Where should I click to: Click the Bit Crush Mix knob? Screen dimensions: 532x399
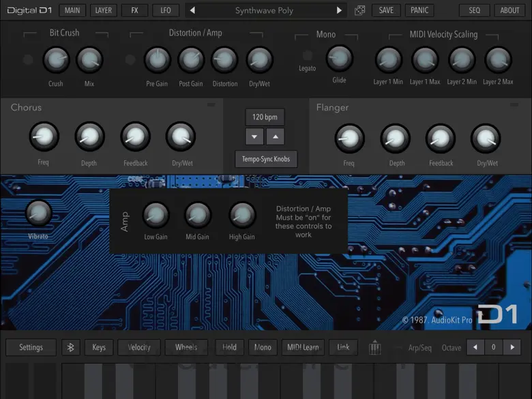pyautogui.click(x=89, y=60)
